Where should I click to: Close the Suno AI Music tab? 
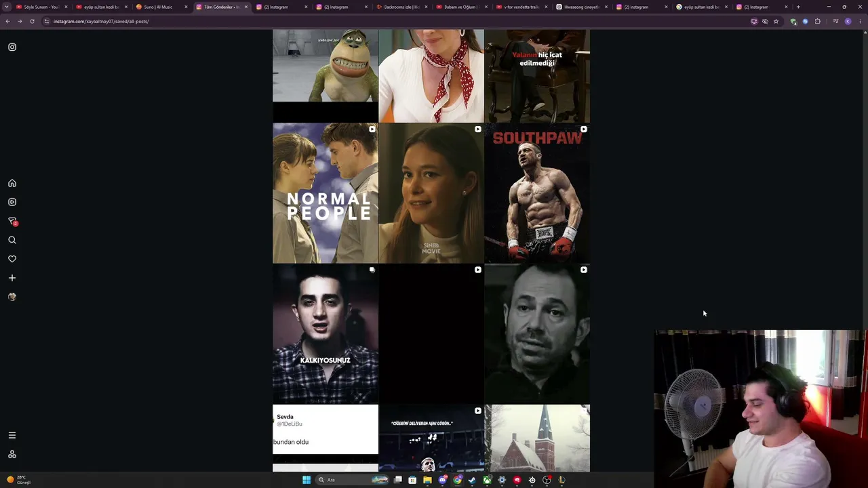(186, 7)
